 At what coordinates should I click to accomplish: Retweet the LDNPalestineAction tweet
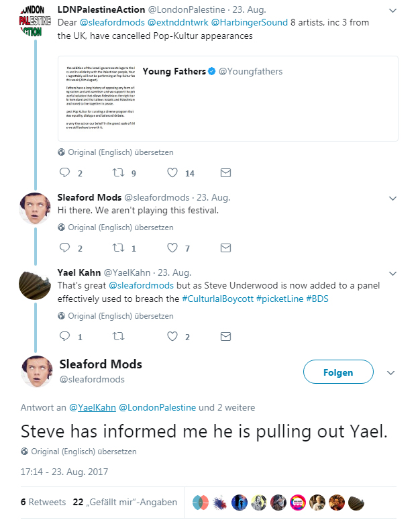pyautogui.click(x=119, y=172)
